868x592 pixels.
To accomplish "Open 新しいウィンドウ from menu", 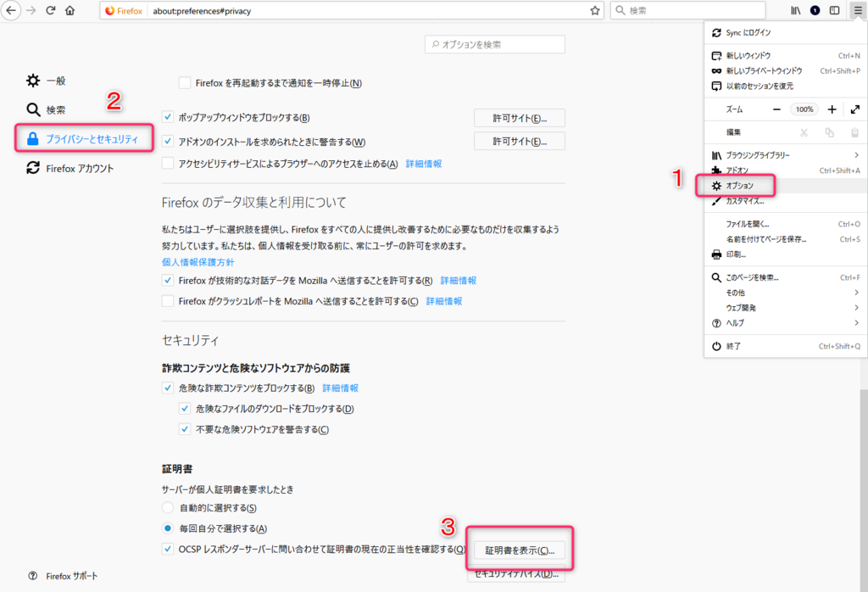I will (786, 56).
